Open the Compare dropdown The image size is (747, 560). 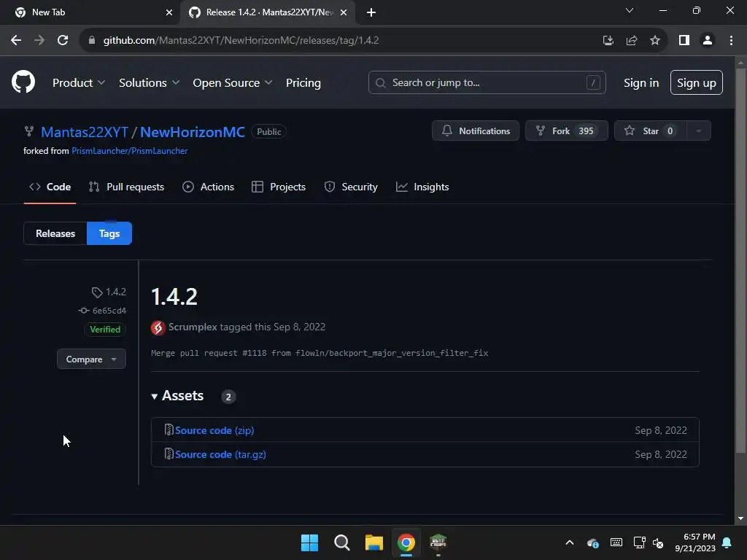point(91,359)
